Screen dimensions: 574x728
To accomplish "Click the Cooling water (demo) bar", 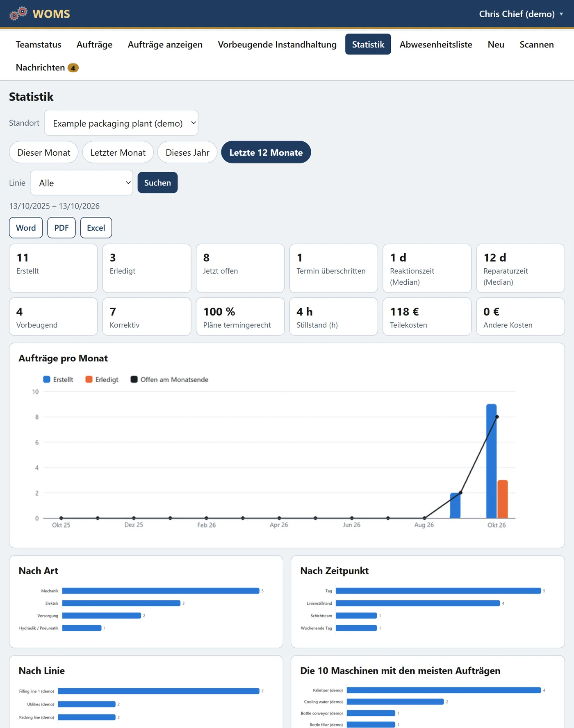I will [x=395, y=702].
